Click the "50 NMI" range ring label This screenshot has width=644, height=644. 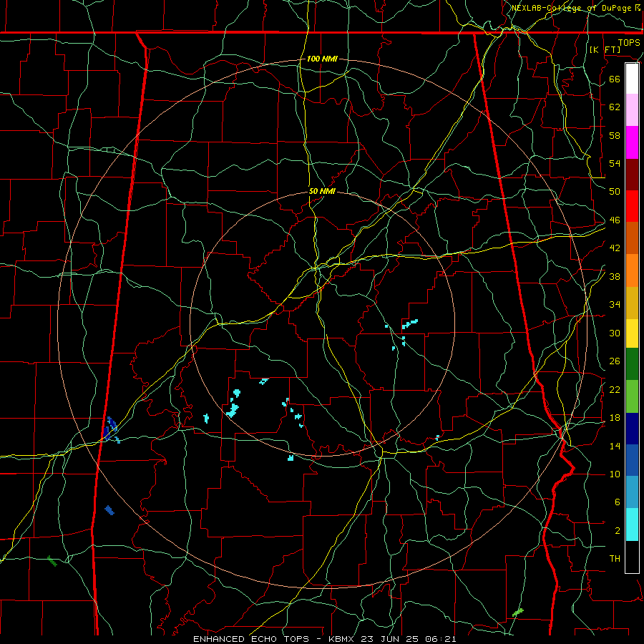pyautogui.click(x=323, y=191)
